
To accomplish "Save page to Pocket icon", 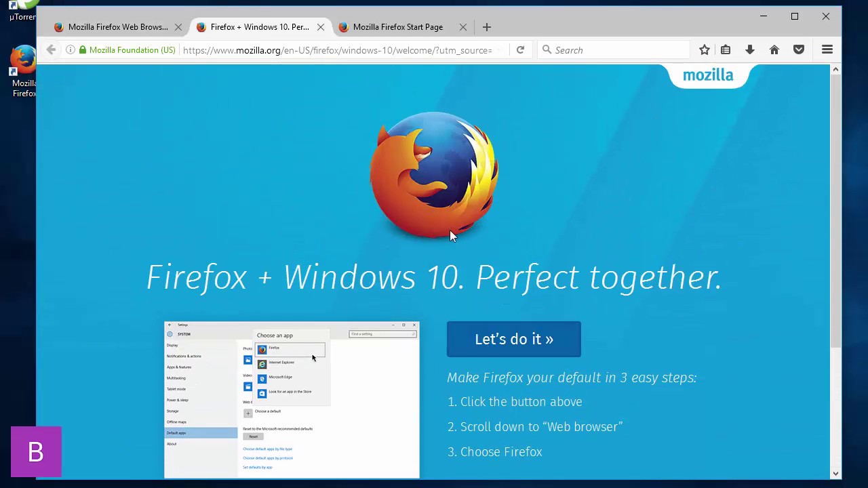I will pos(799,50).
